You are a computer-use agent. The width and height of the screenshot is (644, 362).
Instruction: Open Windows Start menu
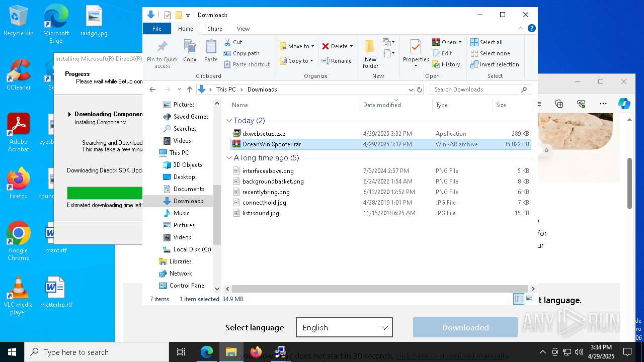(12, 352)
